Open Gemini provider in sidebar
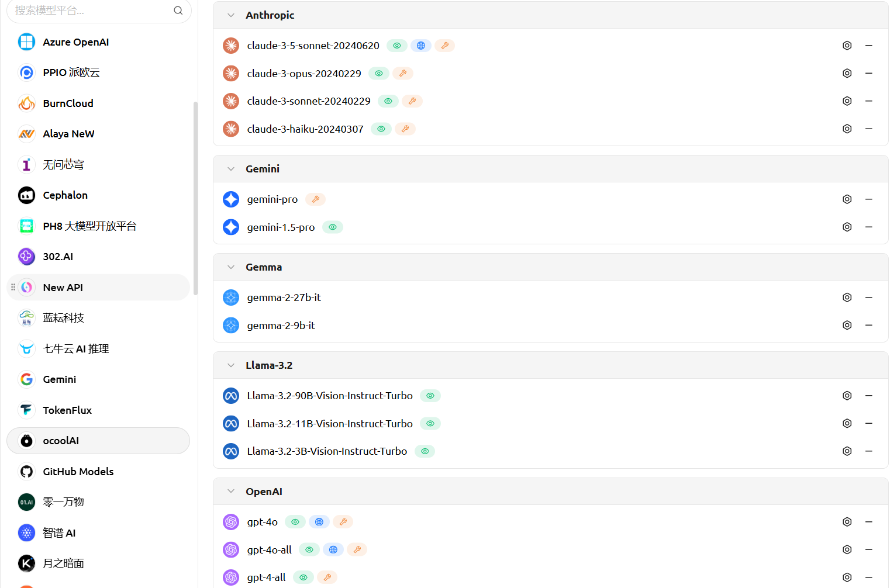The height and width of the screenshot is (588, 890). coord(98,379)
